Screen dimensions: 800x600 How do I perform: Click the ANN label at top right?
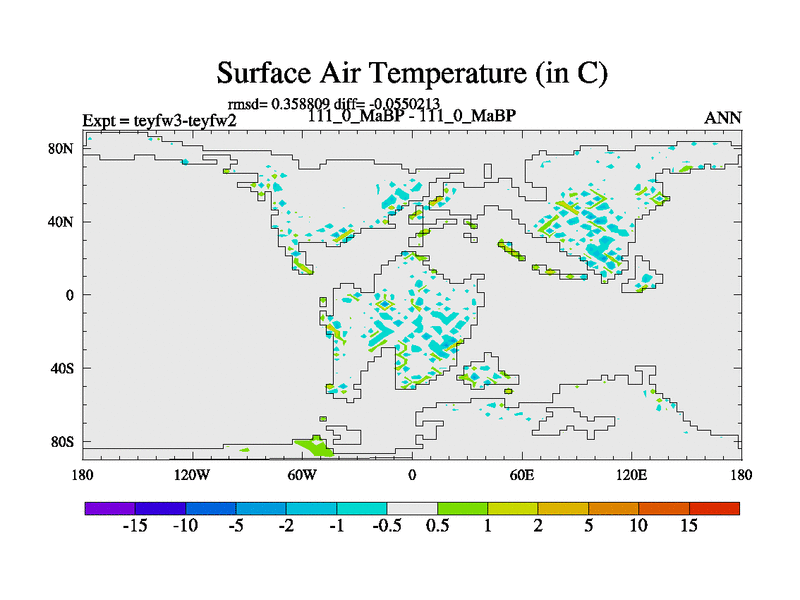coord(723,118)
